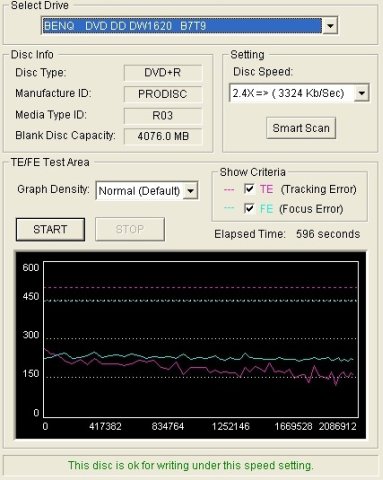
Task: Click the Manufacture ID label
Action: [53, 93]
